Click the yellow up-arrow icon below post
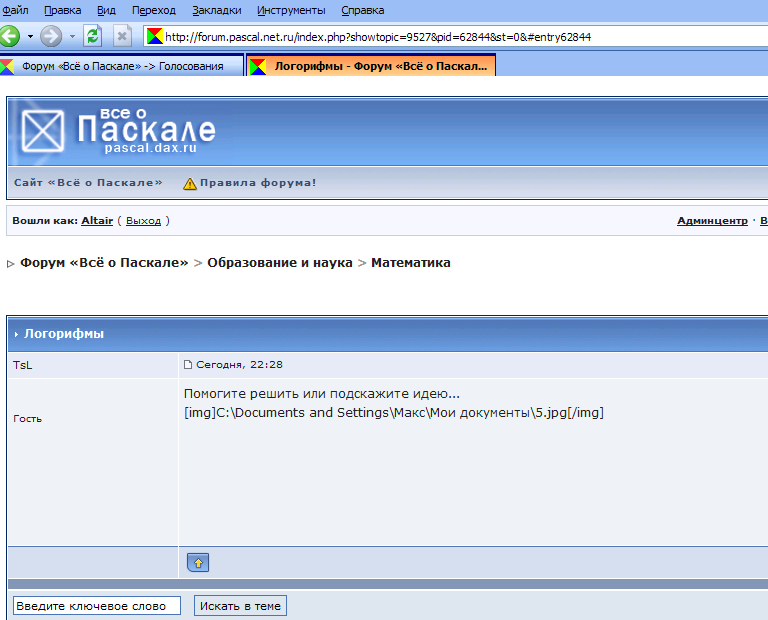The width and height of the screenshot is (768, 620). tap(198, 563)
